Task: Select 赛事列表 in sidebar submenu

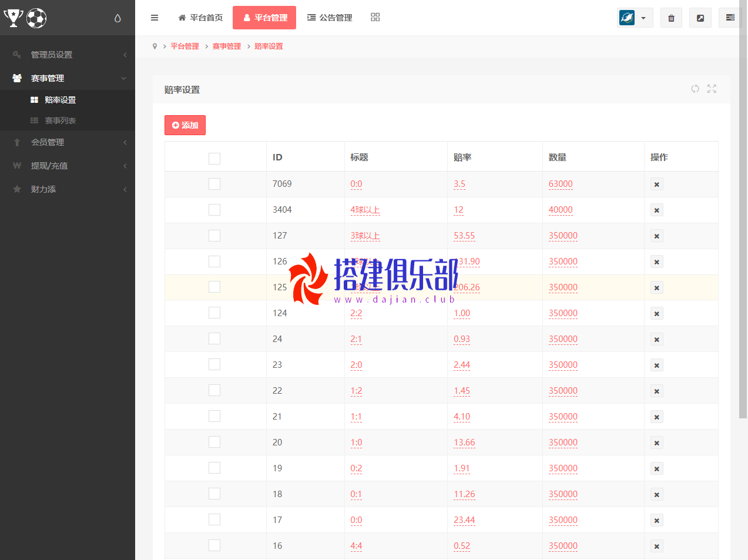Action: [x=68, y=120]
